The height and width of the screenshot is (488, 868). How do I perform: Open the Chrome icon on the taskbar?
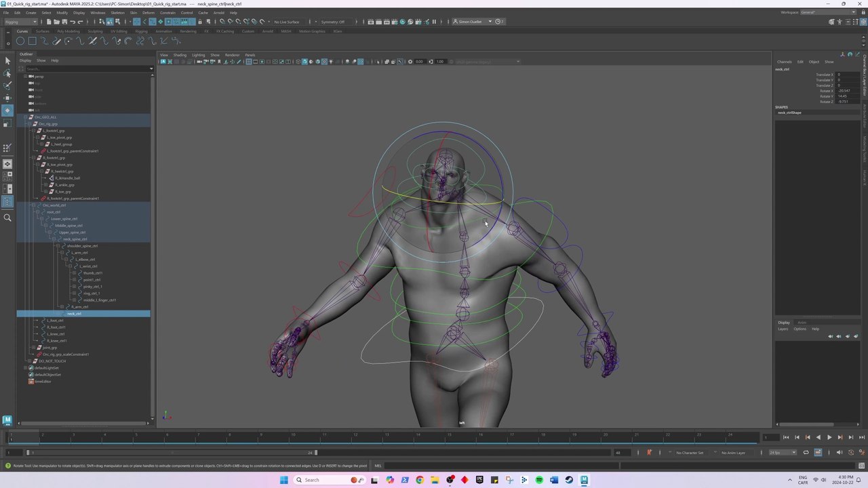coord(420,480)
